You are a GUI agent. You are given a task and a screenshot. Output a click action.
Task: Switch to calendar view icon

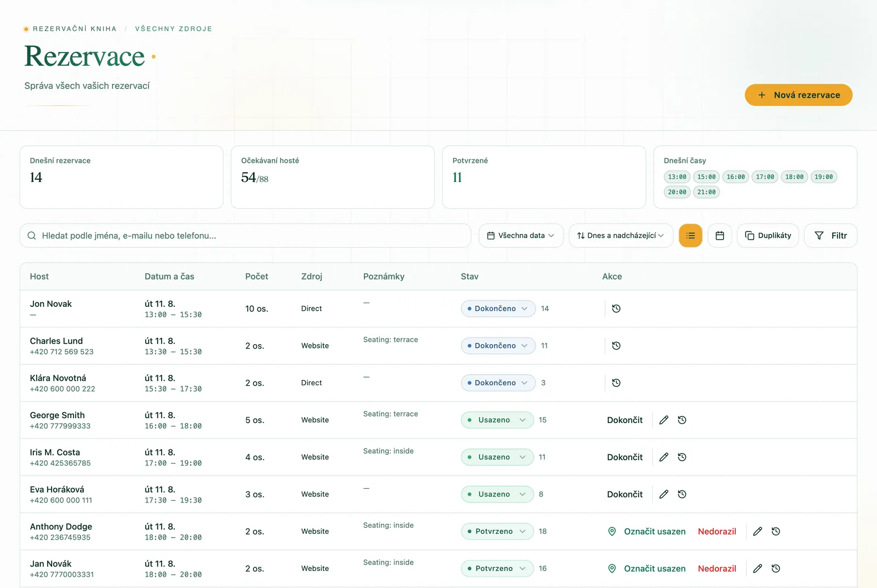click(720, 236)
